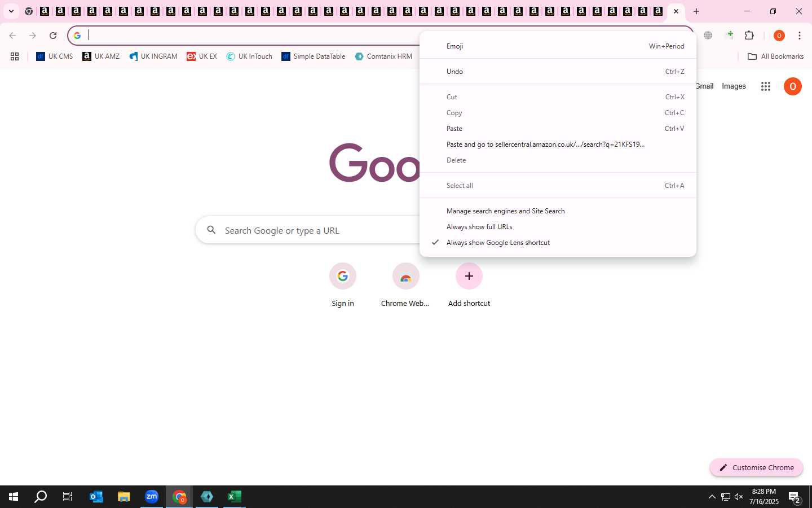Image resolution: width=812 pixels, height=508 pixels.
Task: Open the Google apps grid
Action: (765, 86)
